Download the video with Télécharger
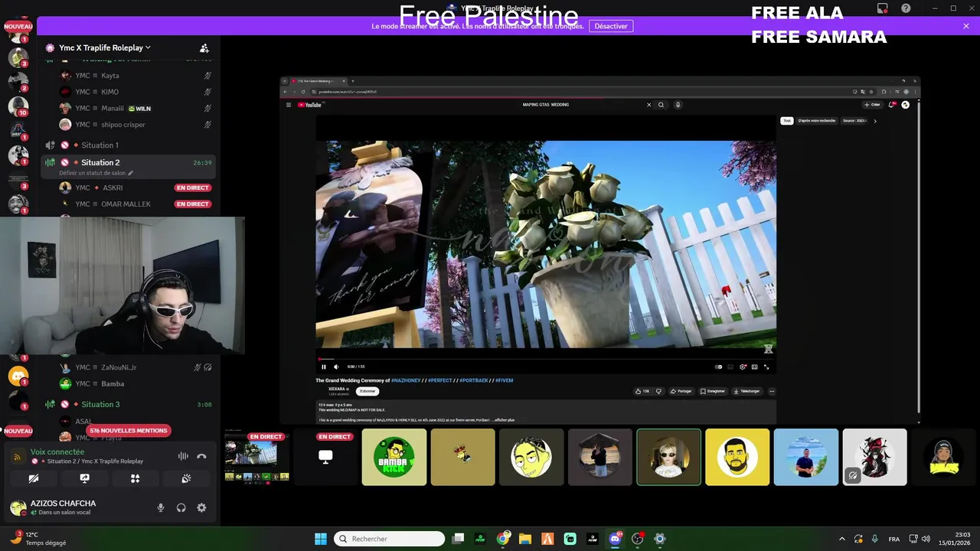The height and width of the screenshot is (551, 980). click(x=746, y=391)
